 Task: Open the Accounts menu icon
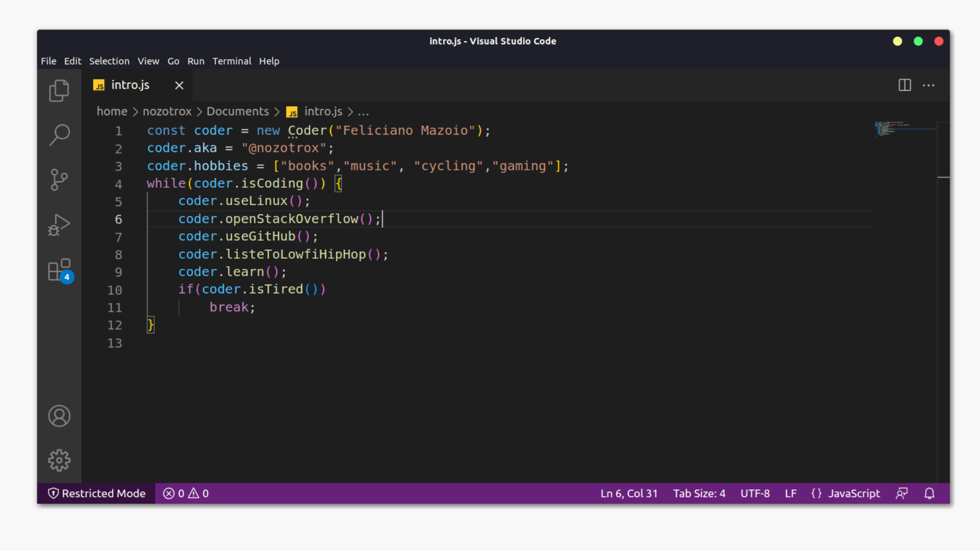(59, 416)
